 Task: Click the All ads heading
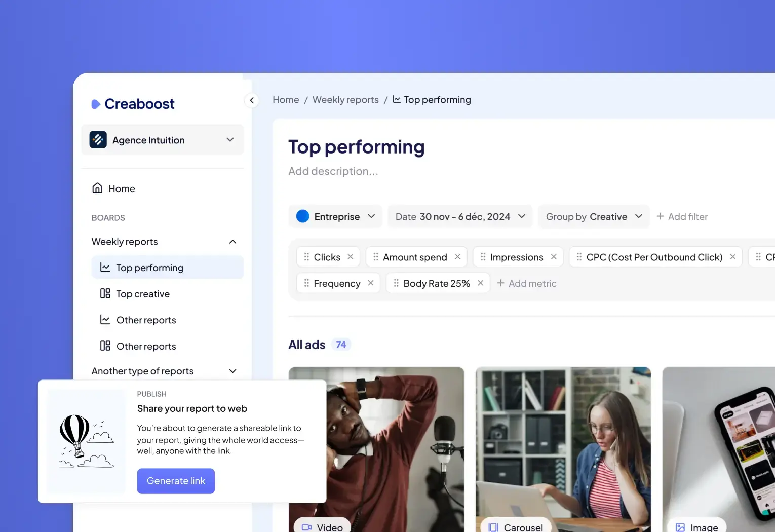coord(307,345)
